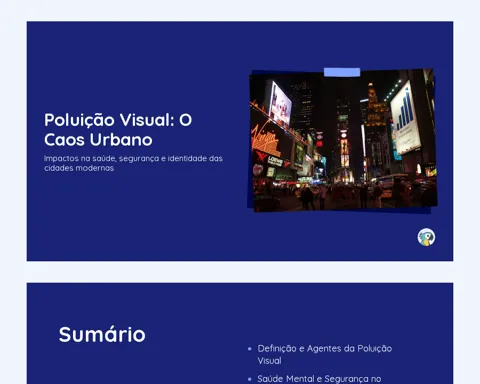Viewport: 480px width, 384px height.
Task: Click empty dark blue area above title
Action: click(133, 67)
